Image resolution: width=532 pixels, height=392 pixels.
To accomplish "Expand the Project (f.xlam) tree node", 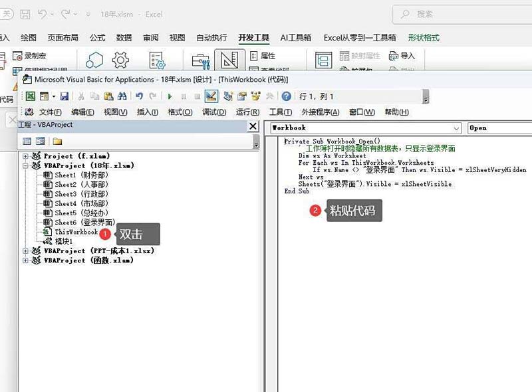I will pos(25,156).
